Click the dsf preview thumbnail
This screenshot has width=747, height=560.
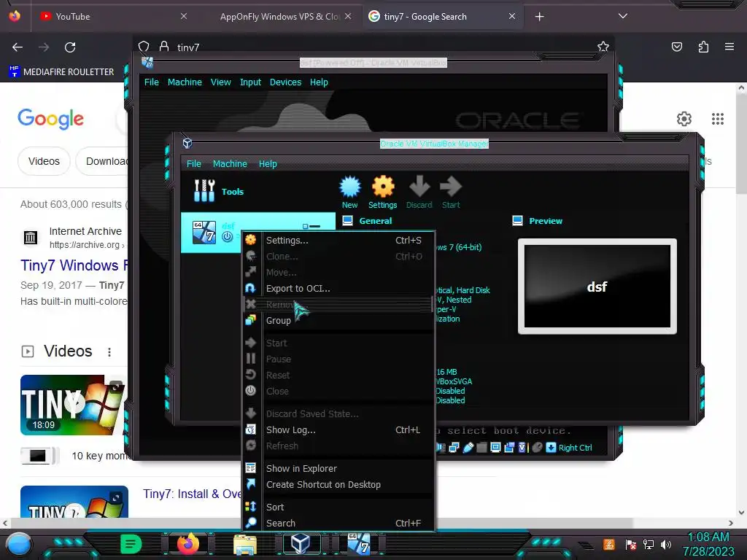(x=597, y=286)
